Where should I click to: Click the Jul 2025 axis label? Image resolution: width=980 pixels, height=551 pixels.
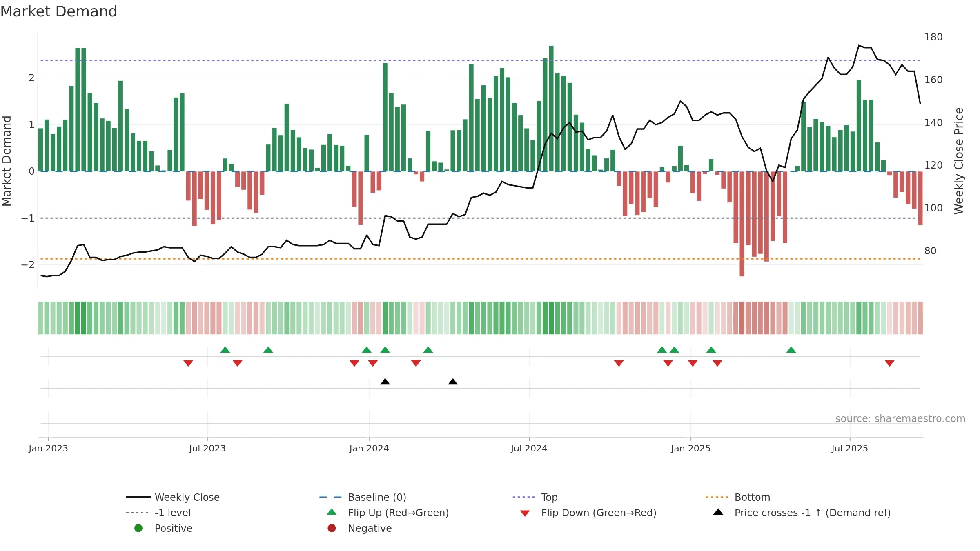point(850,448)
